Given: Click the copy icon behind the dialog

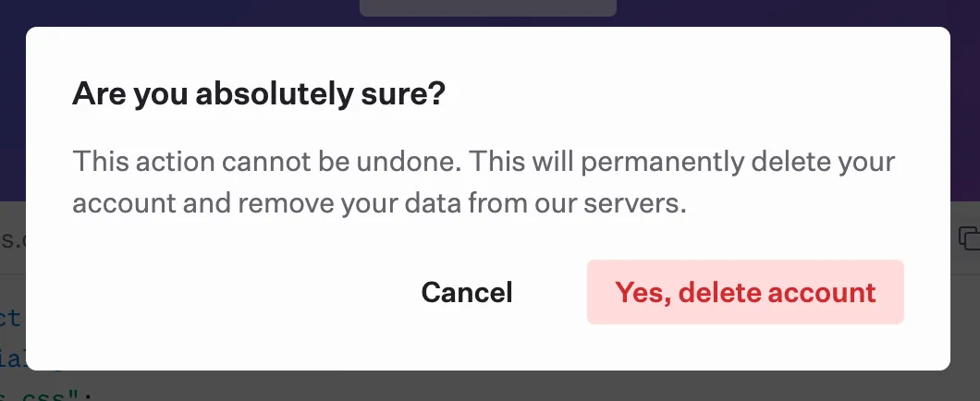Looking at the screenshot, I should (x=969, y=237).
